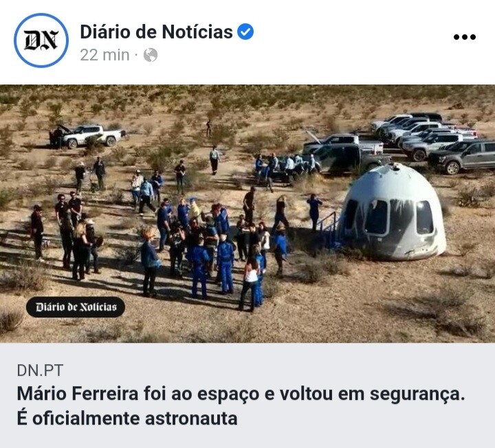This screenshot has width=495, height=448.
Task: Click the white space capsule in photo
Action: coord(393,212)
